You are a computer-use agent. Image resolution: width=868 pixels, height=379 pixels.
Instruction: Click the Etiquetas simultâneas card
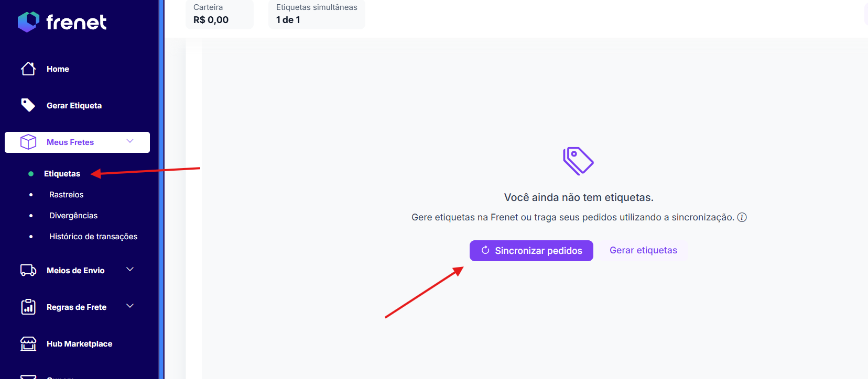point(317,14)
